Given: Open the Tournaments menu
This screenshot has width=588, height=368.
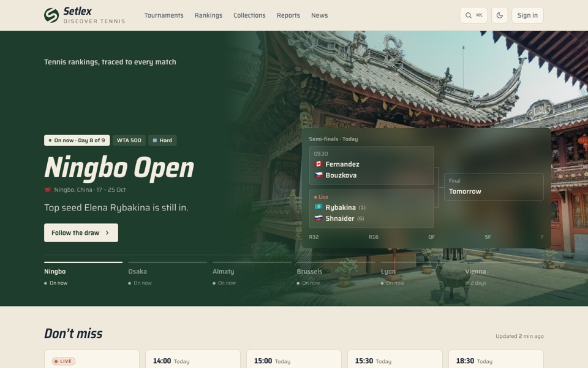Looking at the screenshot, I should 164,15.
